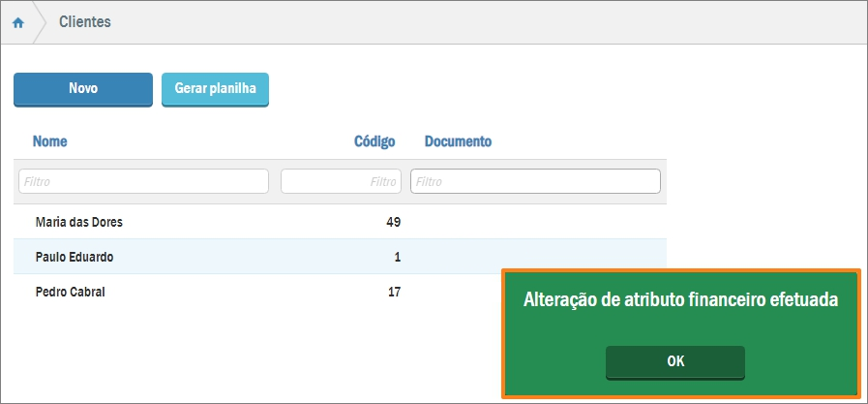This screenshot has width=868, height=404.
Task: Click the Novo button
Action: (83, 88)
